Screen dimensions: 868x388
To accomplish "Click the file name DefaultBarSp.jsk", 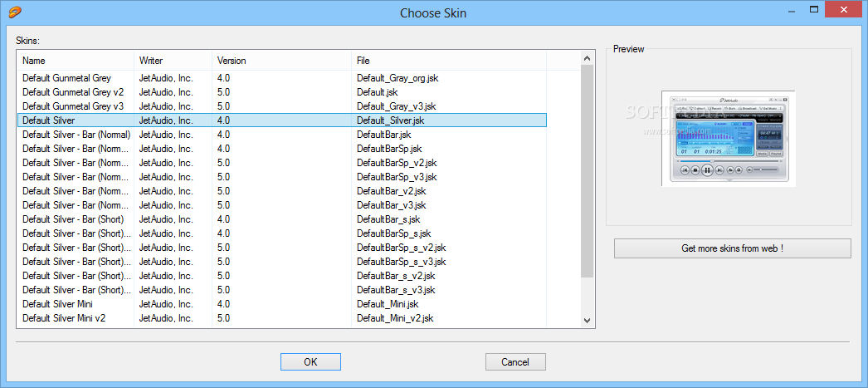I will pos(389,149).
